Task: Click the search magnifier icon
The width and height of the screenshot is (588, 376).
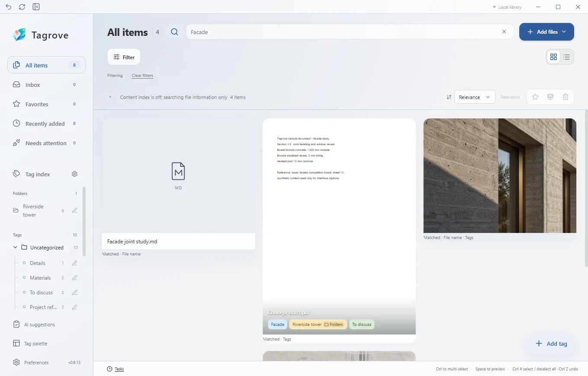Action: click(174, 32)
